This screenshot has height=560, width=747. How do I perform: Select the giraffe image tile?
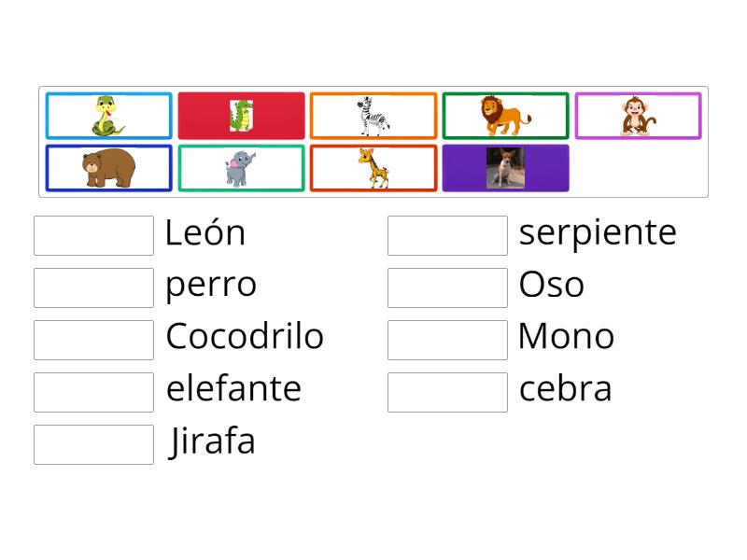[373, 166]
